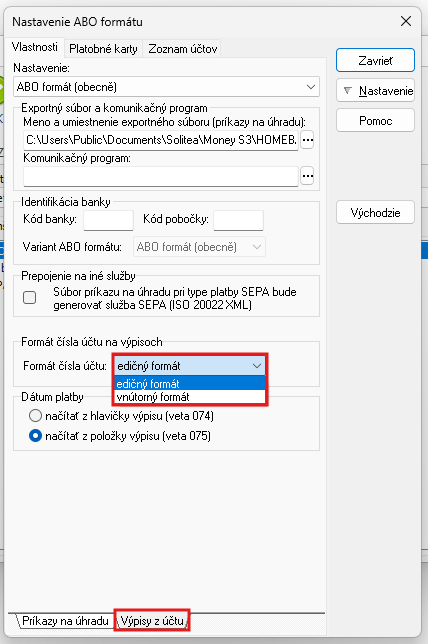Viewport: 428px width, 644px height.
Task: Browse for the Komunikačný program file
Action: coord(307,176)
